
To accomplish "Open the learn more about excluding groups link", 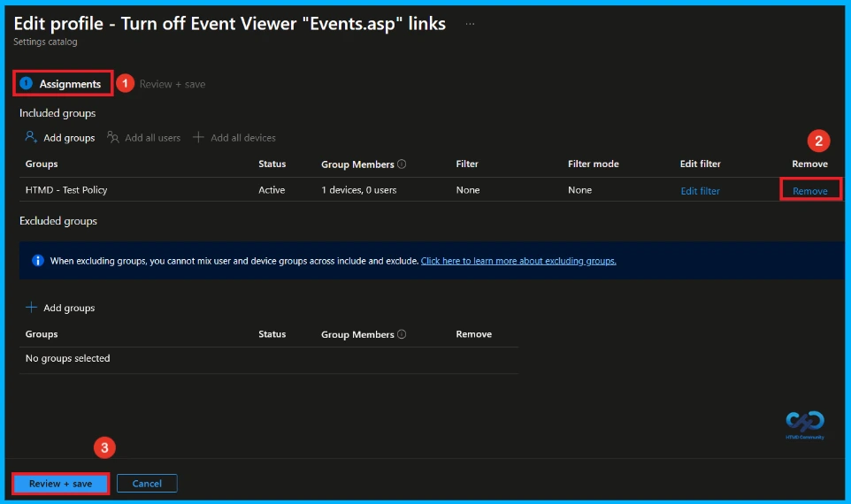I will pyautogui.click(x=518, y=261).
